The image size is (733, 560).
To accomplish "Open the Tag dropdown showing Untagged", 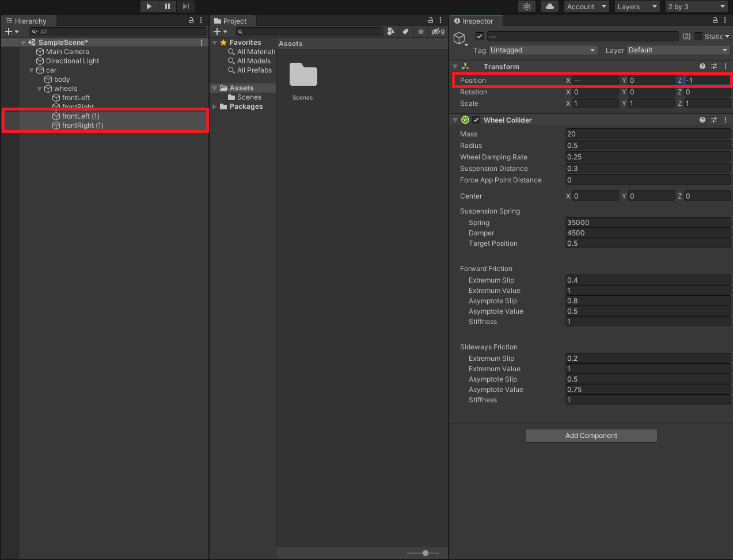I will 543,50.
